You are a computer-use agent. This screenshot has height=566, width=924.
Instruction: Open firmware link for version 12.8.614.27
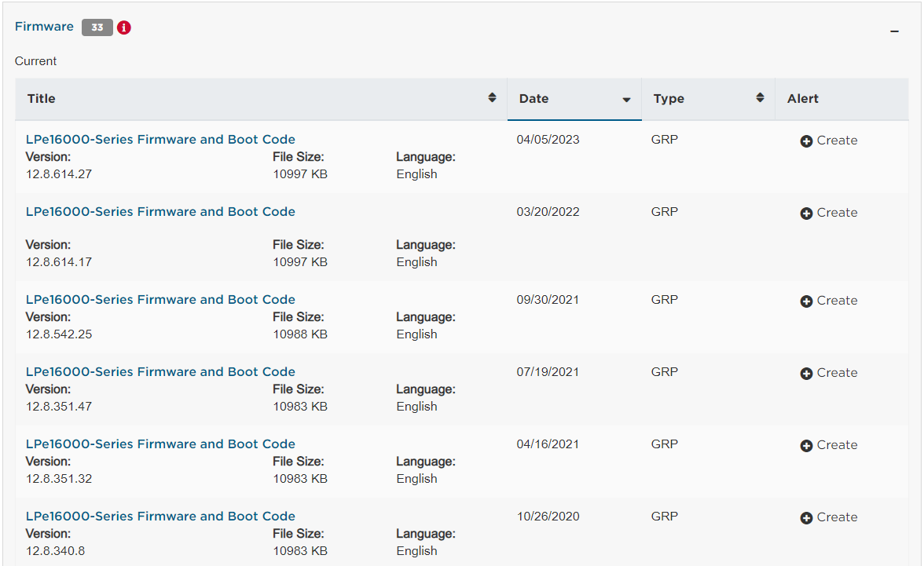(160, 140)
